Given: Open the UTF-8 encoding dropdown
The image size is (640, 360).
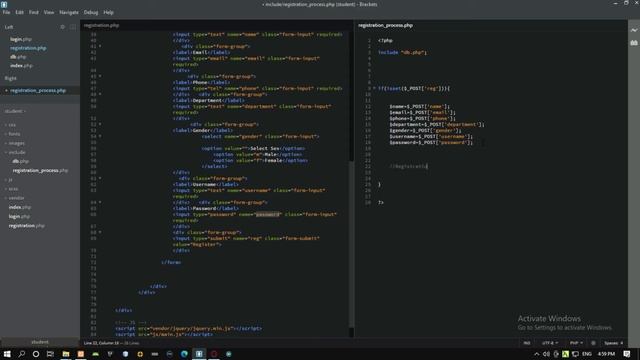Looking at the screenshot, I should (550, 343).
